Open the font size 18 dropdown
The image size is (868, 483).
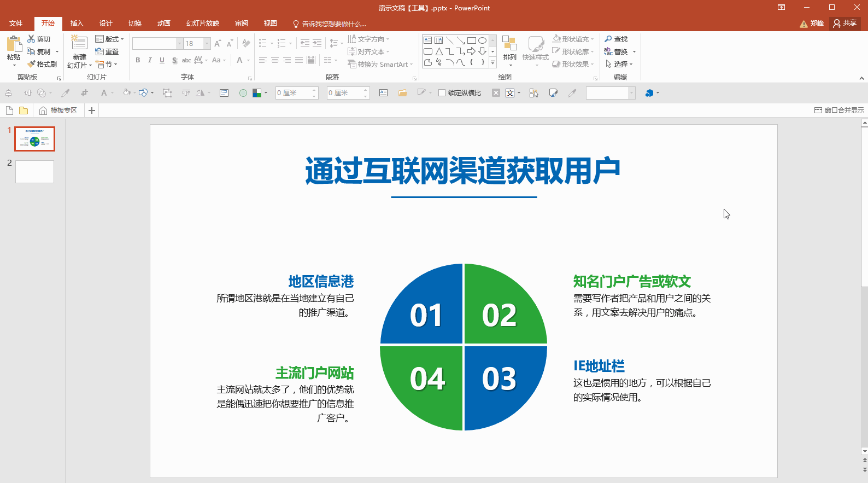pyautogui.click(x=207, y=43)
